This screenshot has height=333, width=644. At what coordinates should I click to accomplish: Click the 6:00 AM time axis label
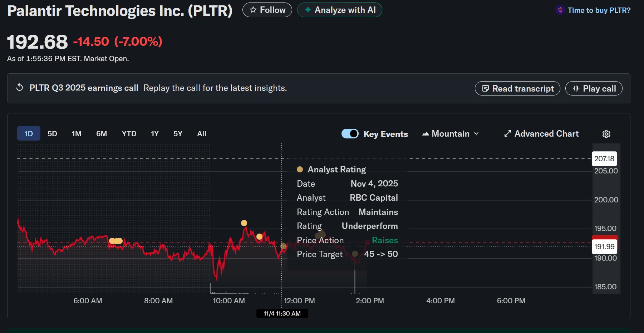pyautogui.click(x=88, y=301)
